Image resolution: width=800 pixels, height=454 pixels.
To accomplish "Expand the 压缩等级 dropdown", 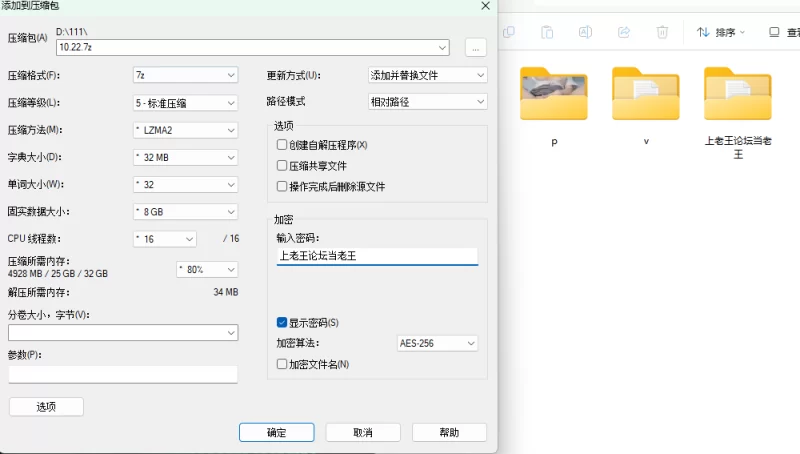I will (x=184, y=103).
